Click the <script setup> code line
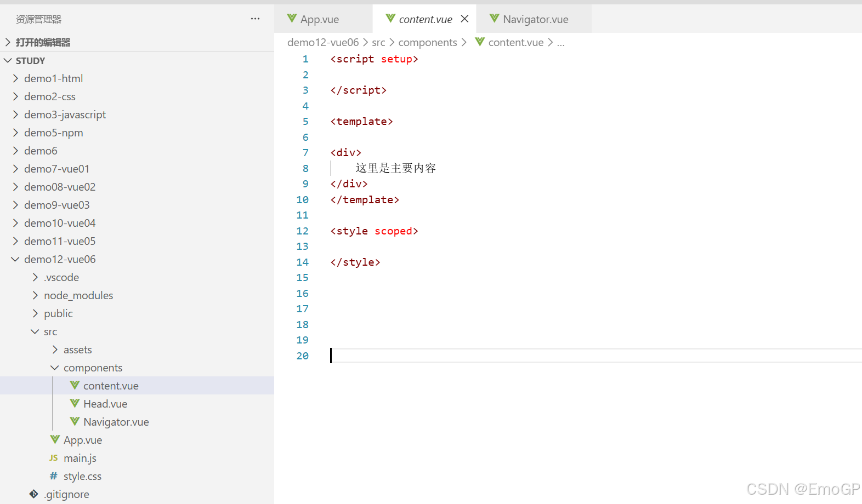 [x=374, y=59]
